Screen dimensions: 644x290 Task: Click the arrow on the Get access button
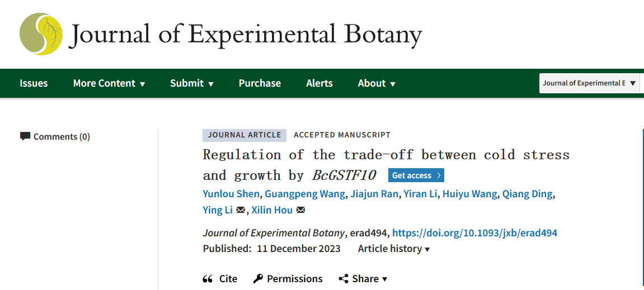[439, 175]
